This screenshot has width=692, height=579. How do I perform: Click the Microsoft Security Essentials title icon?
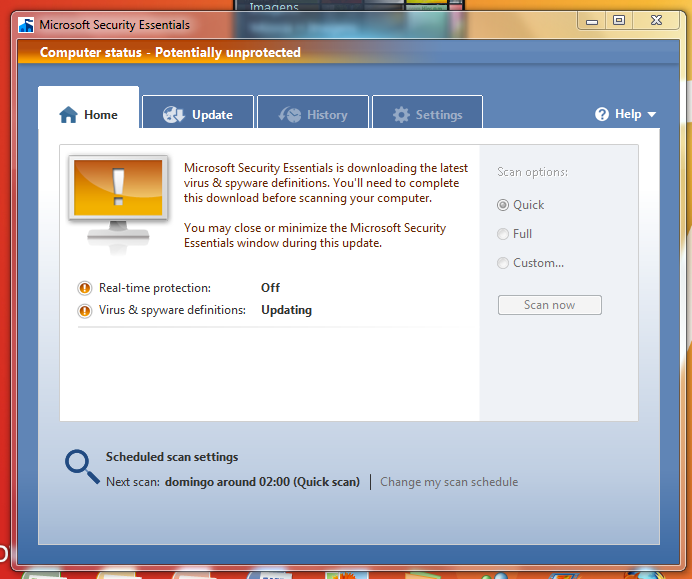[26, 25]
